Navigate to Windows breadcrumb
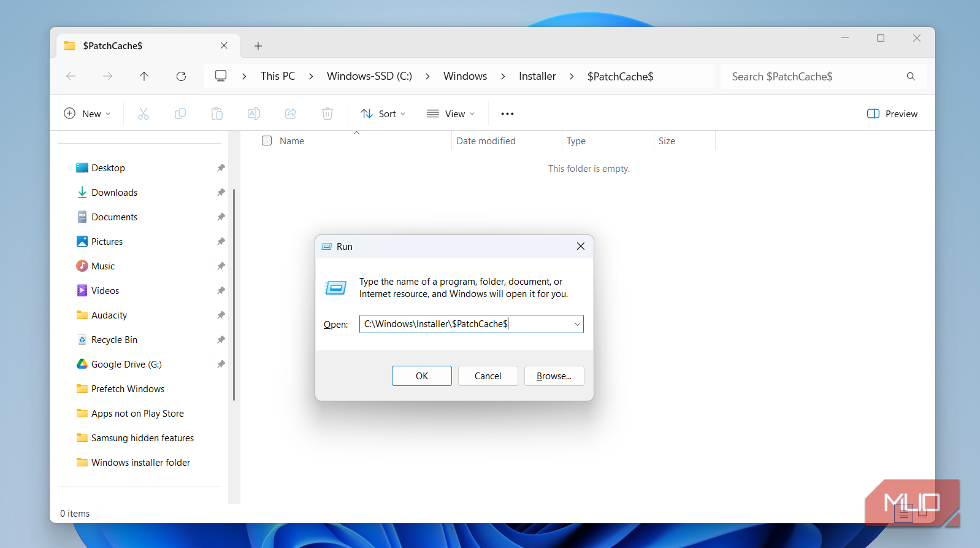The image size is (980, 548). (465, 76)
